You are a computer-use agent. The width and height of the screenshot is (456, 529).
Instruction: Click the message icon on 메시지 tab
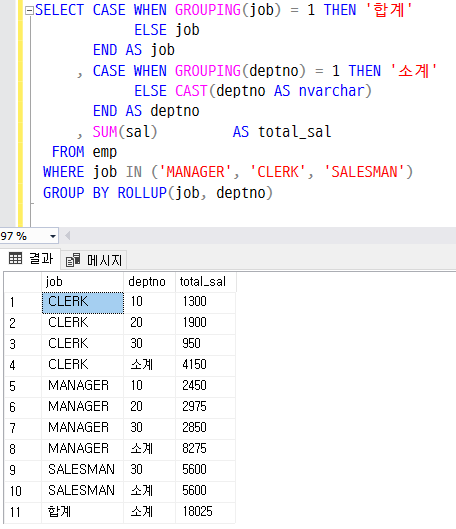coord(73,260)
